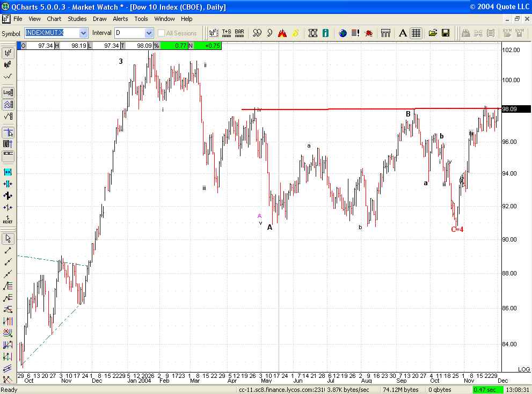Select the text annotation tool
The height and width of the screenshot is (394, 532).
(x=402, y=33)
